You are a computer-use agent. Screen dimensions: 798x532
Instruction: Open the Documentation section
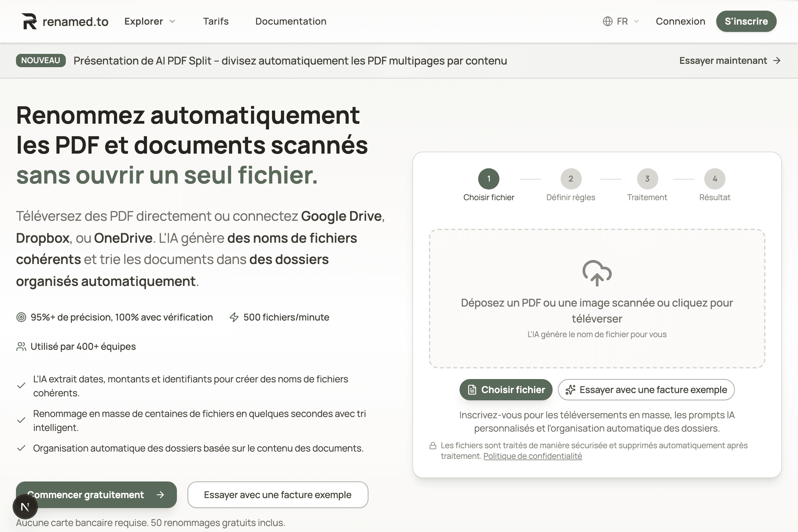pyautogui.click(x=290, y=21)
